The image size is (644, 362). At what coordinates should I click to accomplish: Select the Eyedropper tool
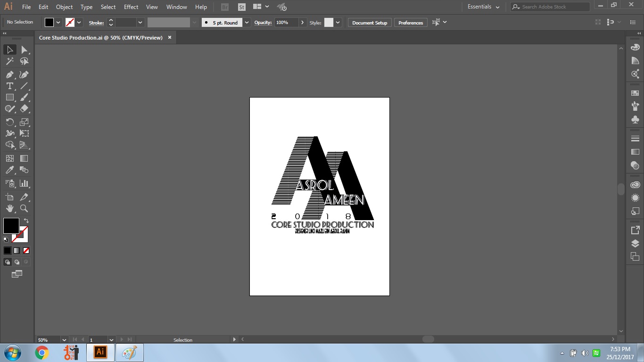coord(9,170)
